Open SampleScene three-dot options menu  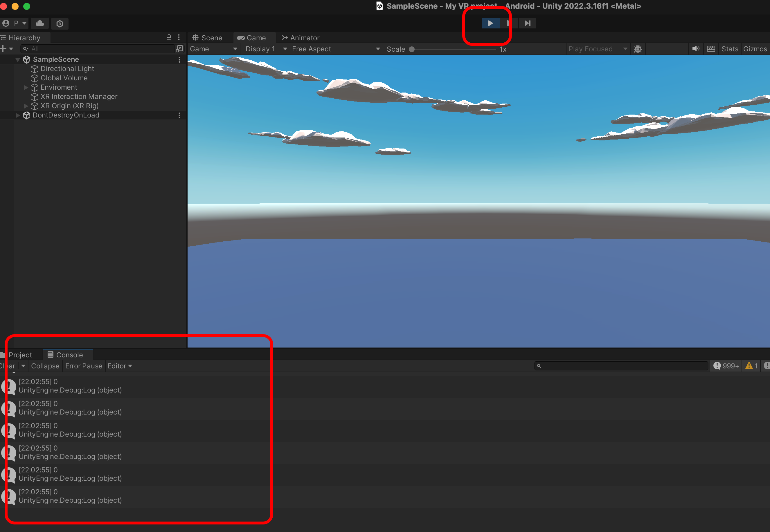179,60
